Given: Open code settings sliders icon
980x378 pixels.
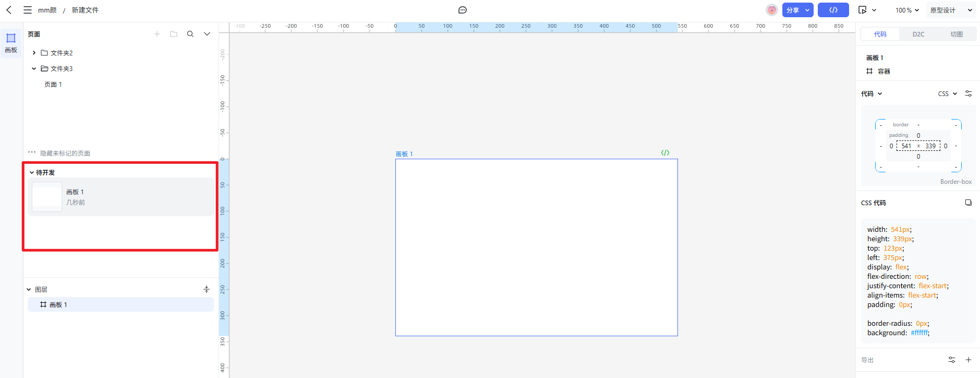Looking at the screenshot, I should (x=969, y=93).
